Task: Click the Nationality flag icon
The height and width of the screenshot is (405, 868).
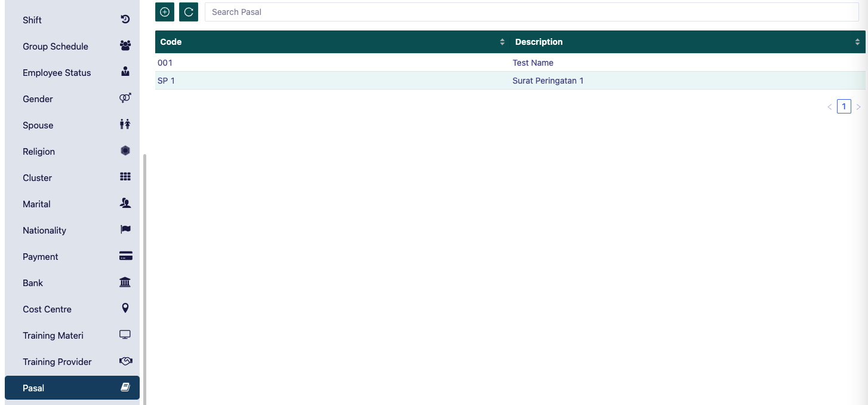Action: click(x=125, y=230)
